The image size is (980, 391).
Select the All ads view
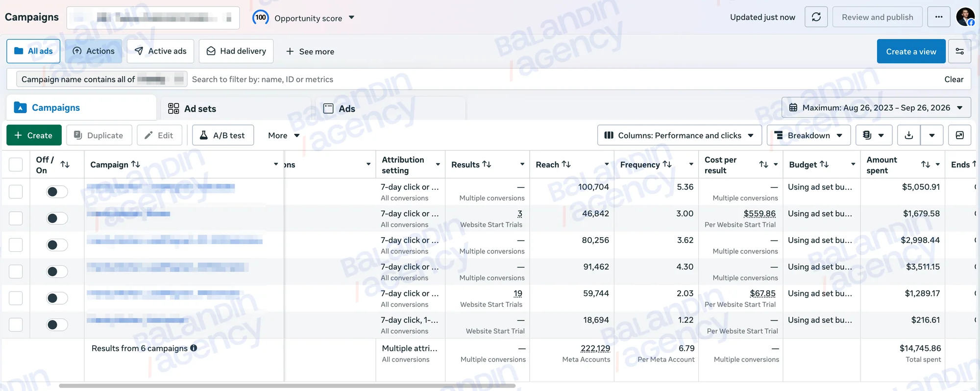coord(33,51)
